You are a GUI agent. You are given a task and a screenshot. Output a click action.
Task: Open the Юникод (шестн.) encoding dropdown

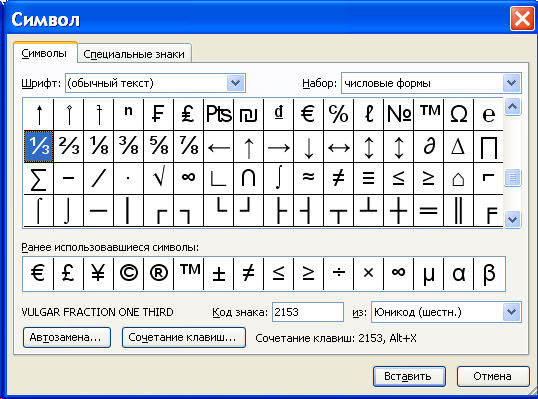point(512,312)
